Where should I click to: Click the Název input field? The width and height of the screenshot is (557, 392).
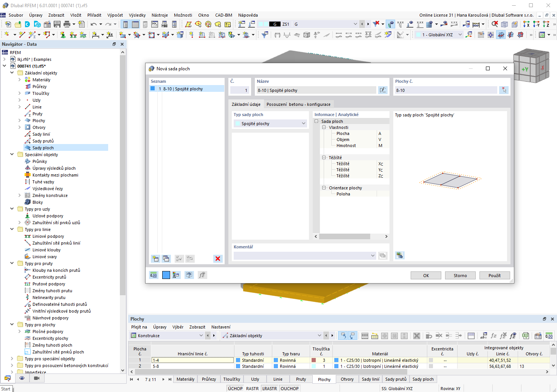click(x=317, y=90)
